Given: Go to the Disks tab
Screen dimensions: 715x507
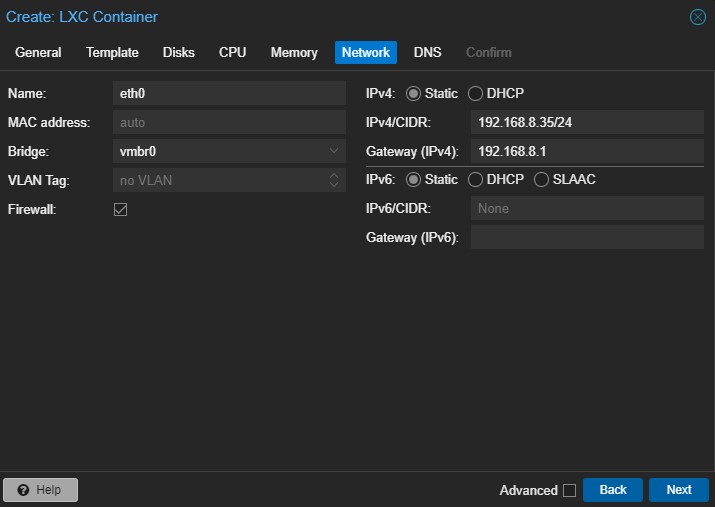Looking at the screenshot, I should 179,52.
